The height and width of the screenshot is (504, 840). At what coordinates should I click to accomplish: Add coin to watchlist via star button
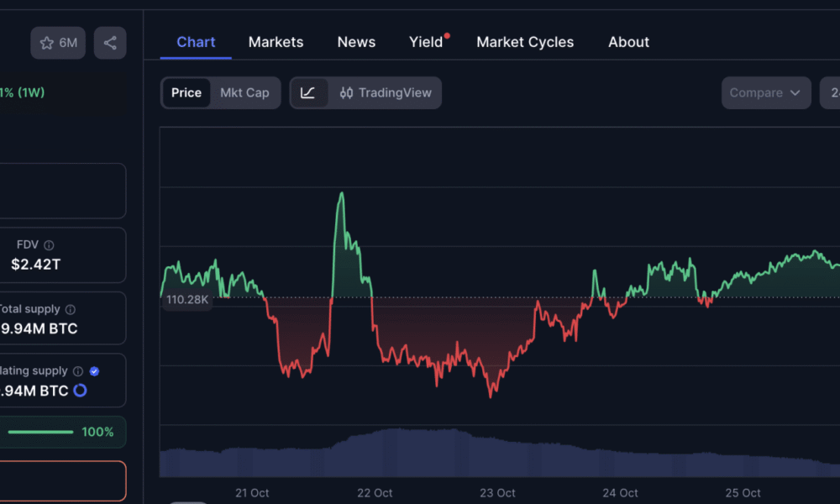[57, 43]
